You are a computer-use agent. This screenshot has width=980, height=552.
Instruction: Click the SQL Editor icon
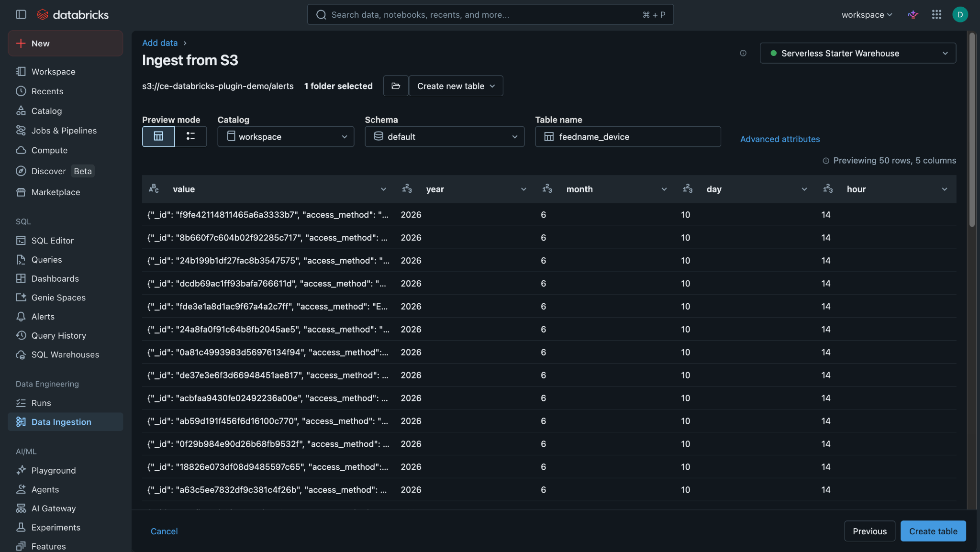click(x=21, y=240)
